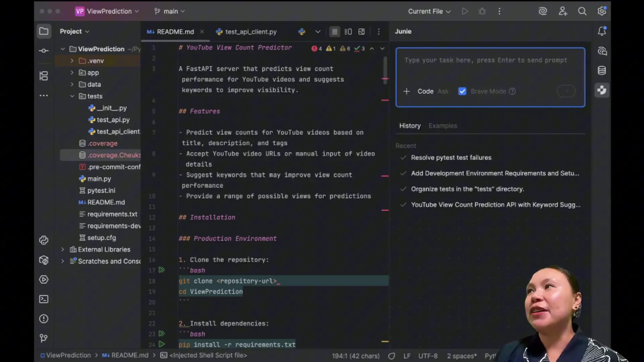The height and width of the screenshot is (362, 644).
Task: Select Code mode in Junie
Action: click(425, 91)
